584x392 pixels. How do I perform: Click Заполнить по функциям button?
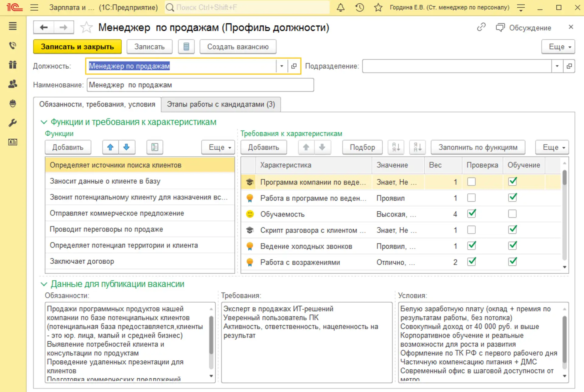pos(478,147)
